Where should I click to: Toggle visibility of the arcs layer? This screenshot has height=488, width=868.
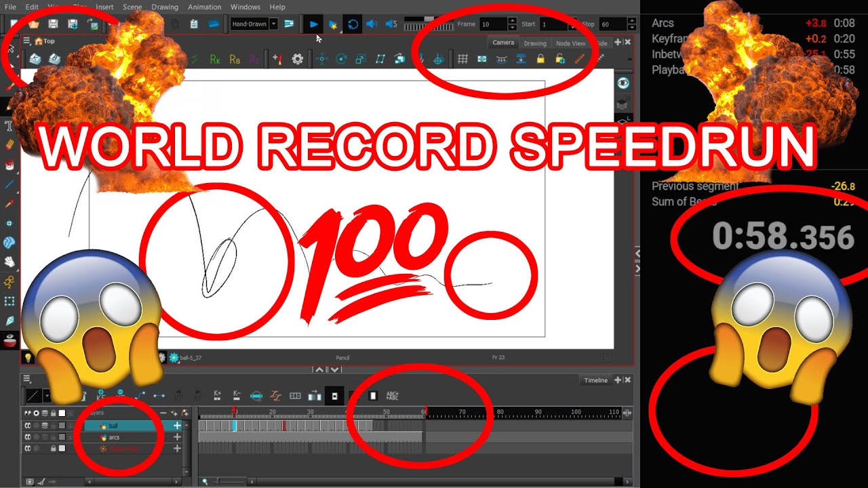pos(28,437)
